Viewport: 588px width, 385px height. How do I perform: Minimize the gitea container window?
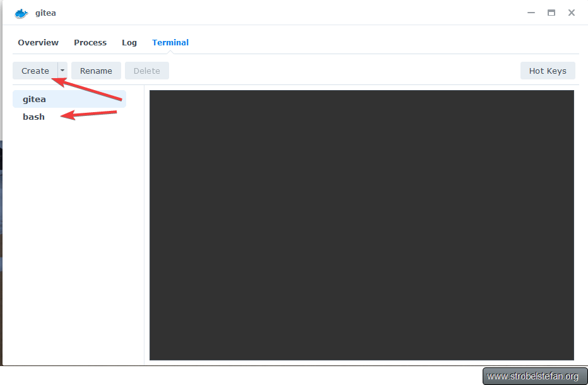pyautogui.click(x=531, y=13)
